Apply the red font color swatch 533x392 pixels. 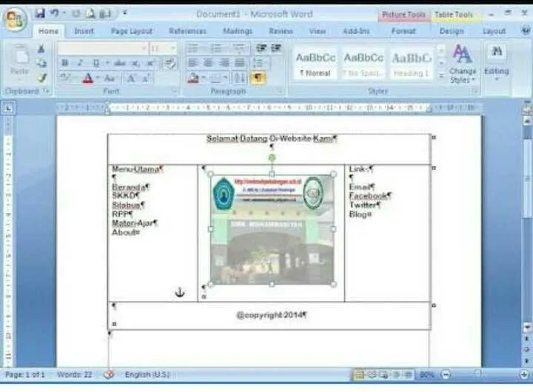coord(87,78)
